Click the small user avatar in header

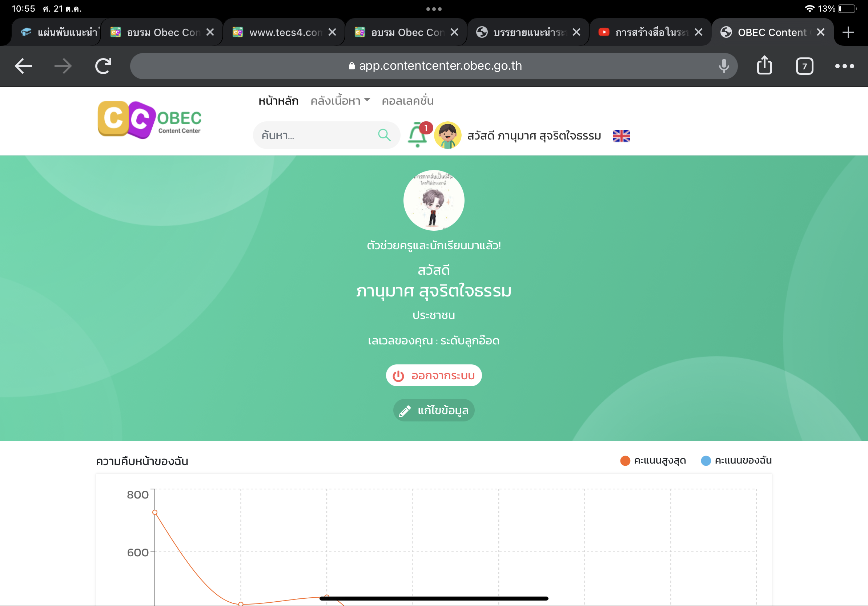[x=447, y=135]
